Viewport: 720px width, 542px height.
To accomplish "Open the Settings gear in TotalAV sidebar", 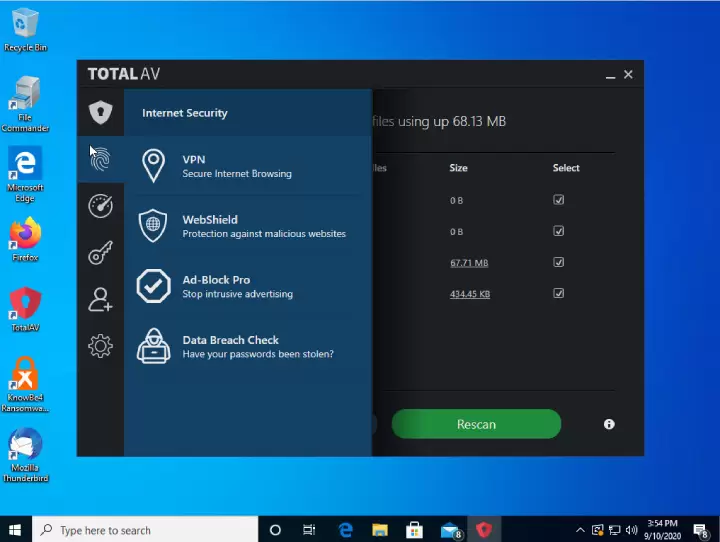I will (101, 346).
